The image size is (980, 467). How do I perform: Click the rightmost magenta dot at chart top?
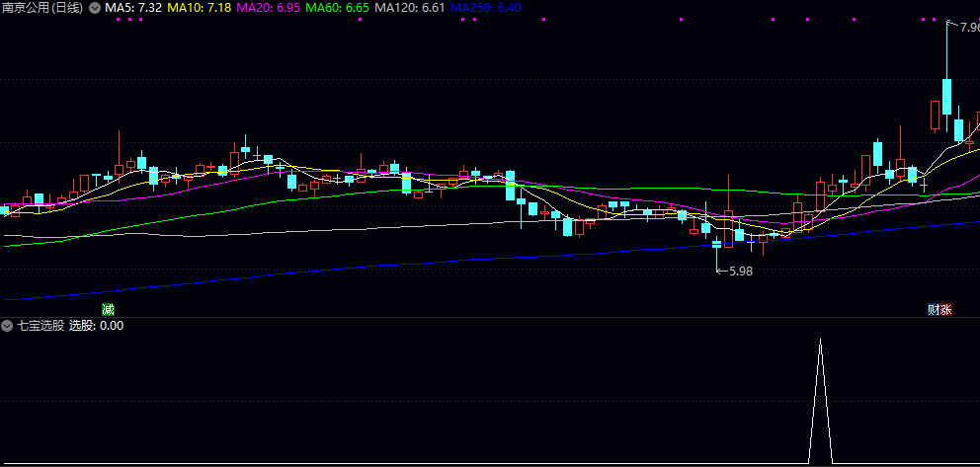pyautogui.click(x=935, y=19)
